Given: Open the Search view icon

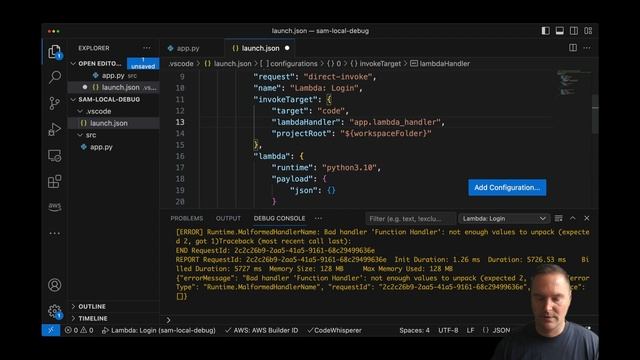Looking at the screenshot, I should coord(55,77).
